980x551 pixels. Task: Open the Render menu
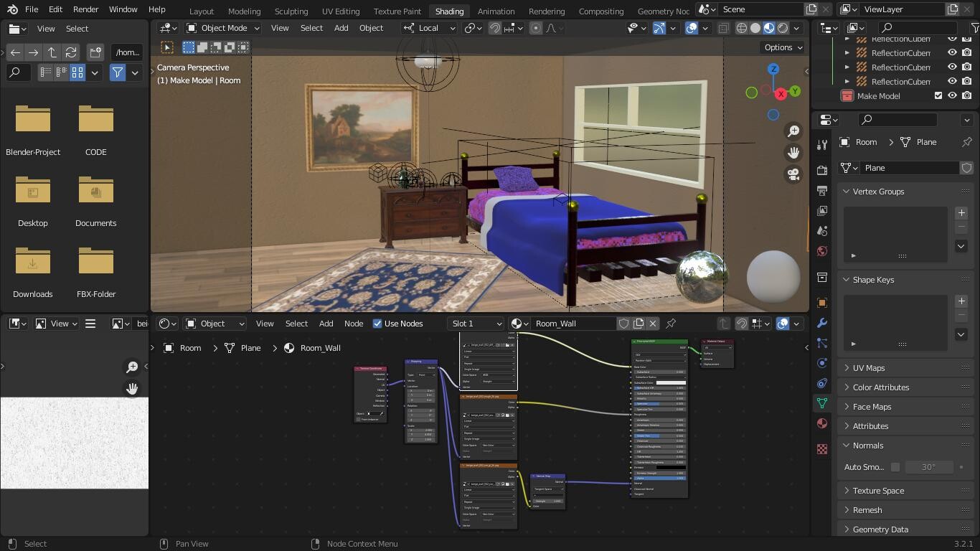[x=85, y=9]
